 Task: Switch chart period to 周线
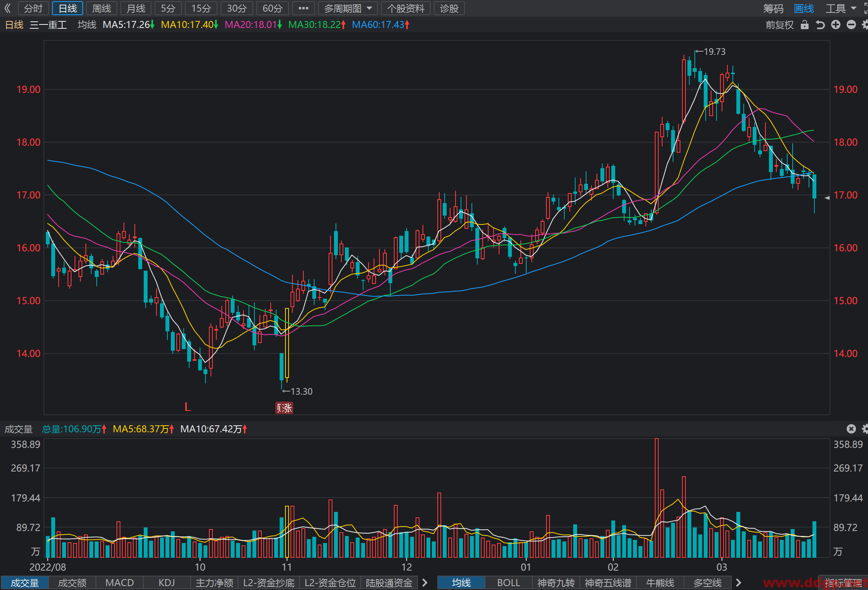pyautogui.click(x=101, y=8)
